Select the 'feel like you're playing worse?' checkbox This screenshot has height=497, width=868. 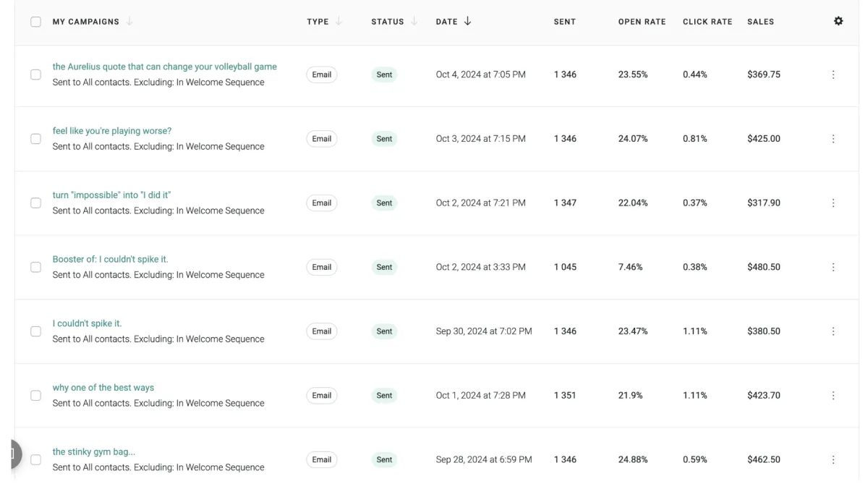(x=35, y=139)
